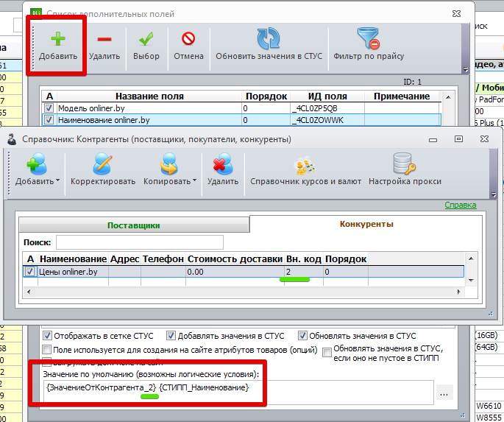Sort by Название поля column header
Viewport: 504px width, 422px height.
[x=149, y=96]
